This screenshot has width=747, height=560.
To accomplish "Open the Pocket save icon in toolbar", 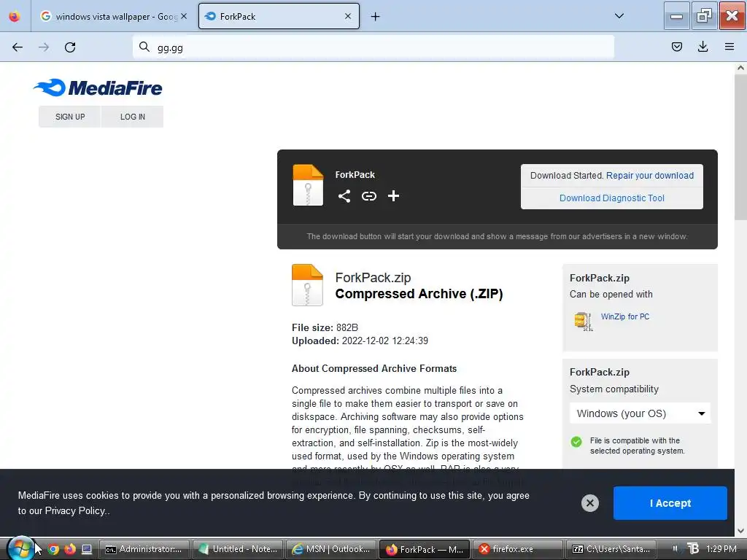I will click(676, 47).
